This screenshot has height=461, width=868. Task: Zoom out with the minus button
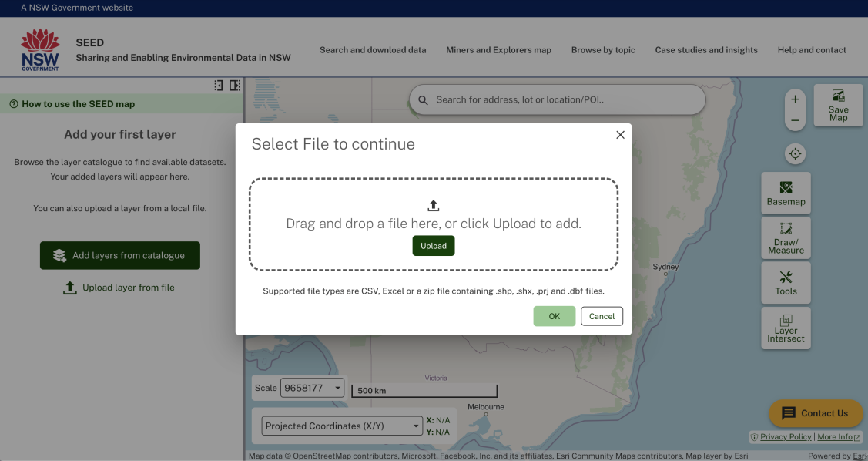tap(795, 120)
